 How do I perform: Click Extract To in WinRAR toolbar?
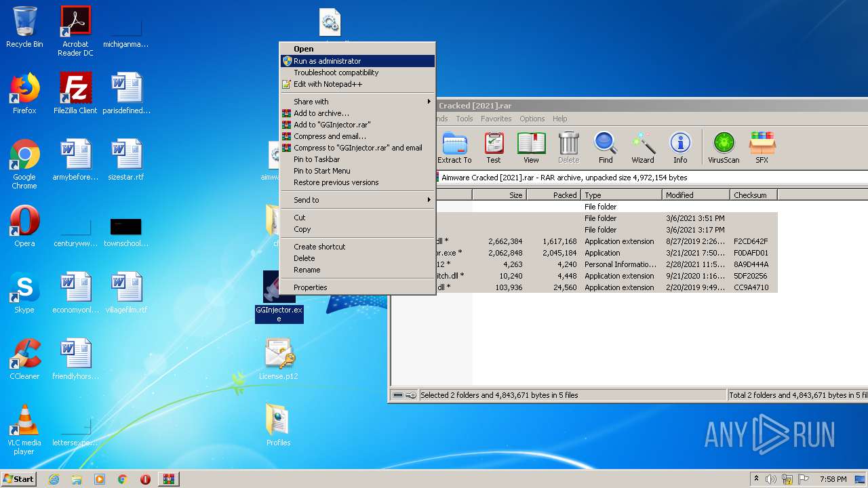point(454,148)
